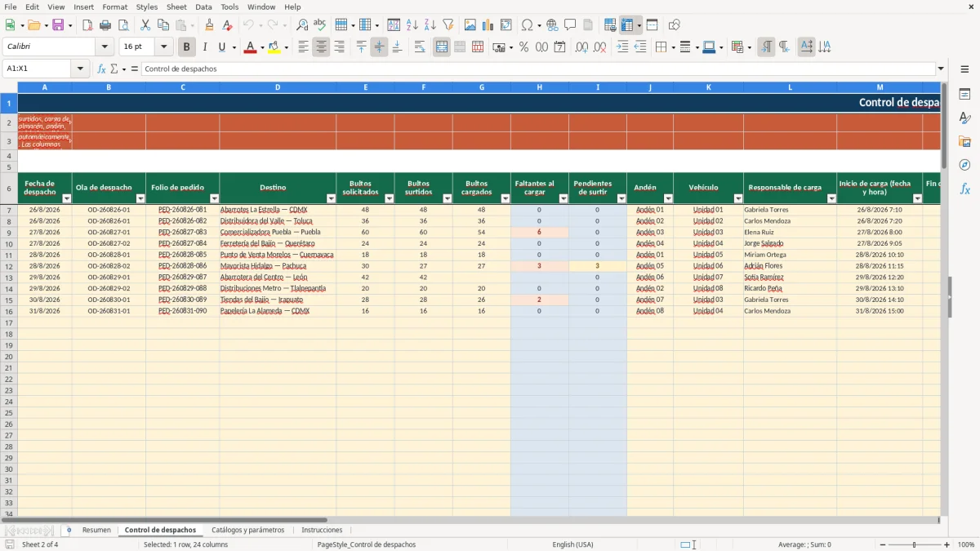Click the Copy icon
Viewport: 980px width, 551px height.
pos(163,25)
